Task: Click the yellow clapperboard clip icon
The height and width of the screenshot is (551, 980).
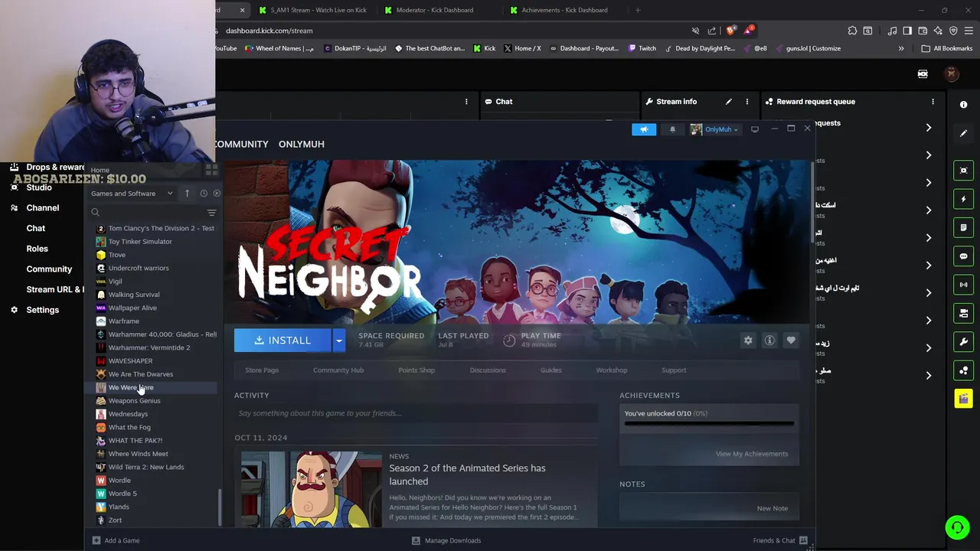Action: pyautogui.click(x=963, y=399)
